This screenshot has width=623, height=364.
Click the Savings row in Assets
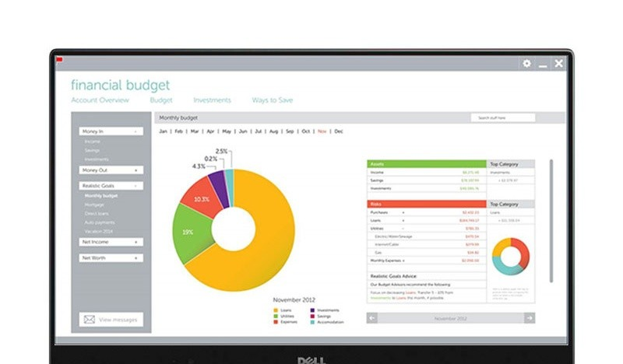(426, 180)
